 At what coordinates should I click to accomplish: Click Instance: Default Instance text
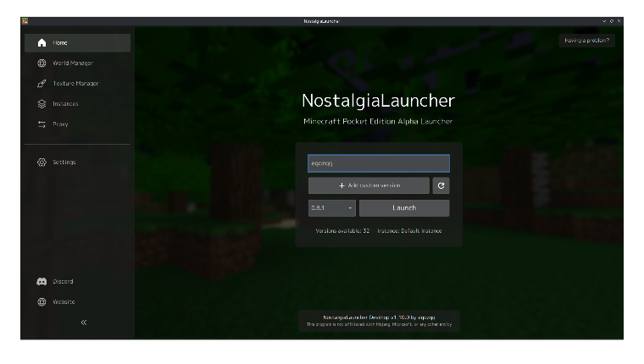[x=409, y=231]
